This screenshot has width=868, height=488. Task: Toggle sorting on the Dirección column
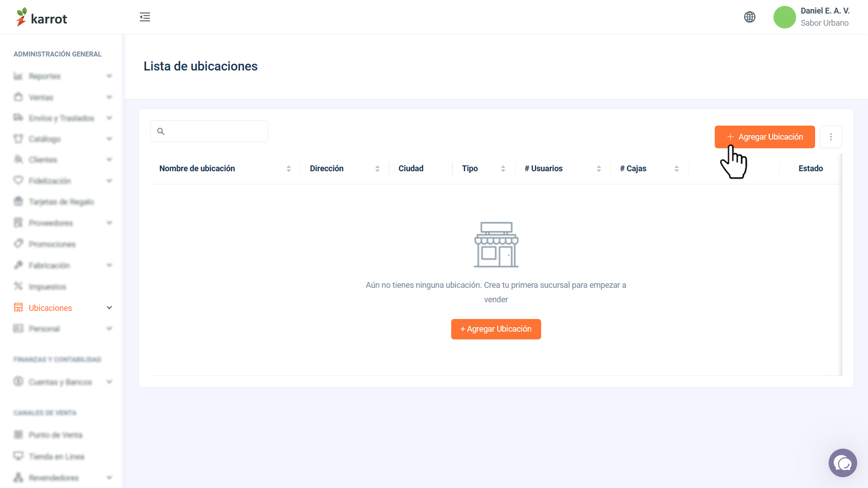377,169
